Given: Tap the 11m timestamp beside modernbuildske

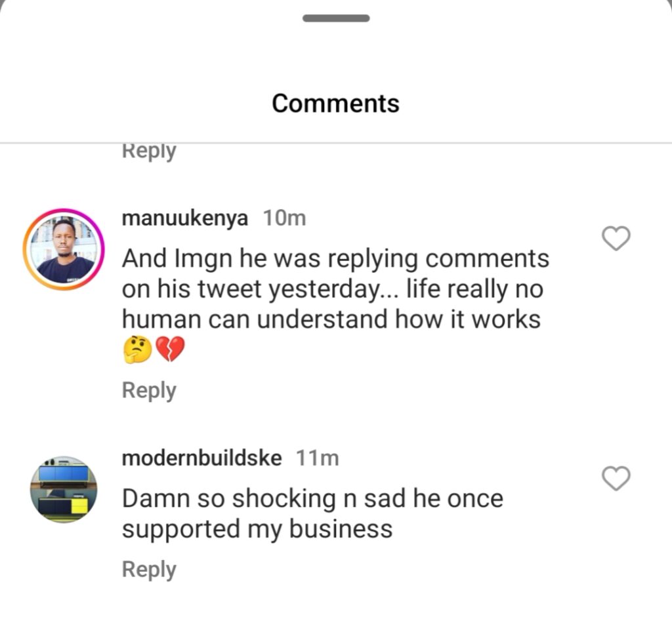Looking at the screenshot, I should 317,458.
